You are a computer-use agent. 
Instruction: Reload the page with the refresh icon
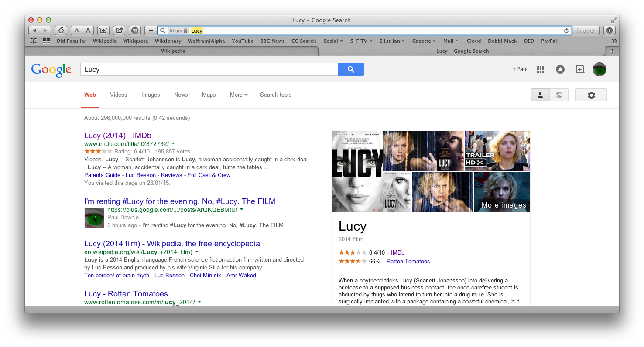pos(566,31)
